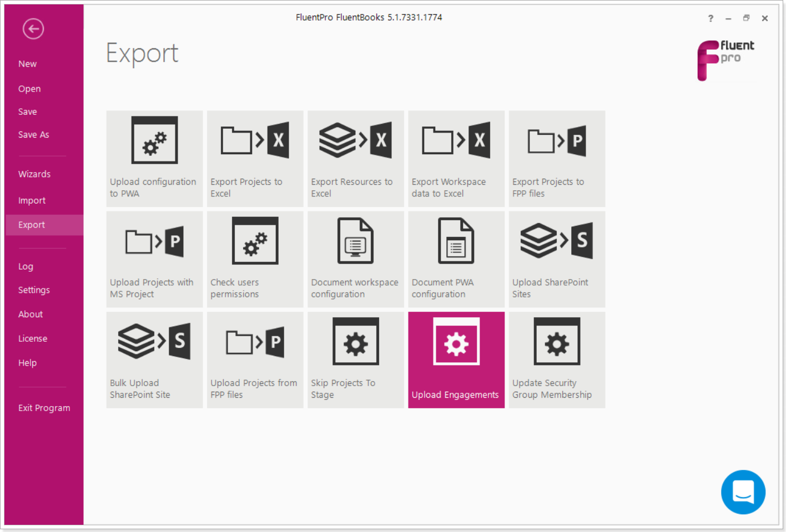Screen dimensions: 786x532
Task: Click the FluentPro logo
Action: 725,60
